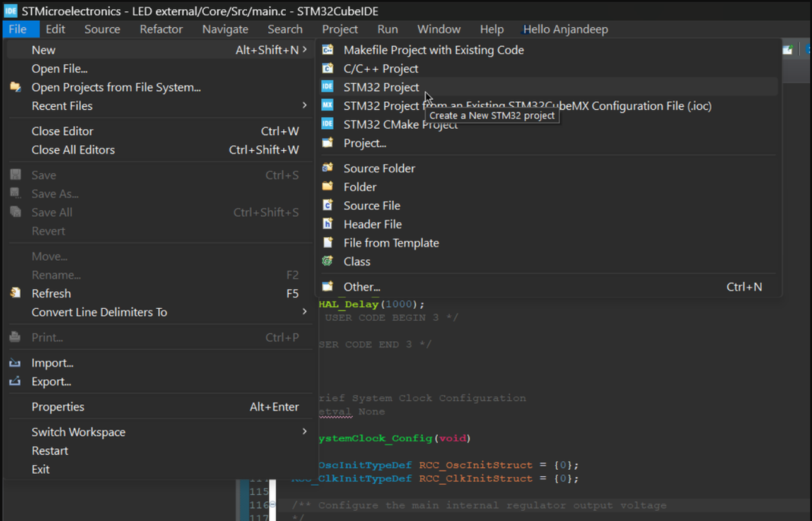Click the Source Folder icon

click(x=327, y=168)
